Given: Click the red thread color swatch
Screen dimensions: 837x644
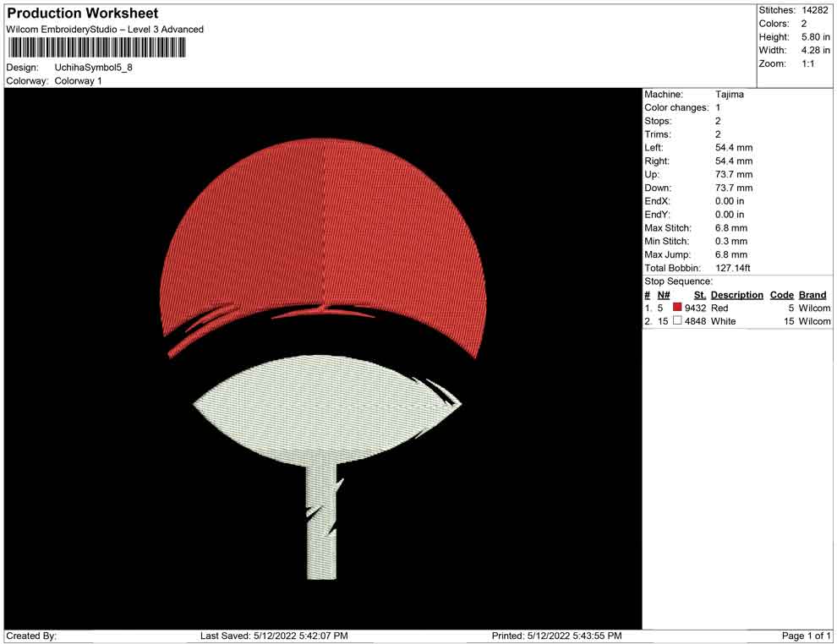Looking at the screenshot, I should [677, 308].
